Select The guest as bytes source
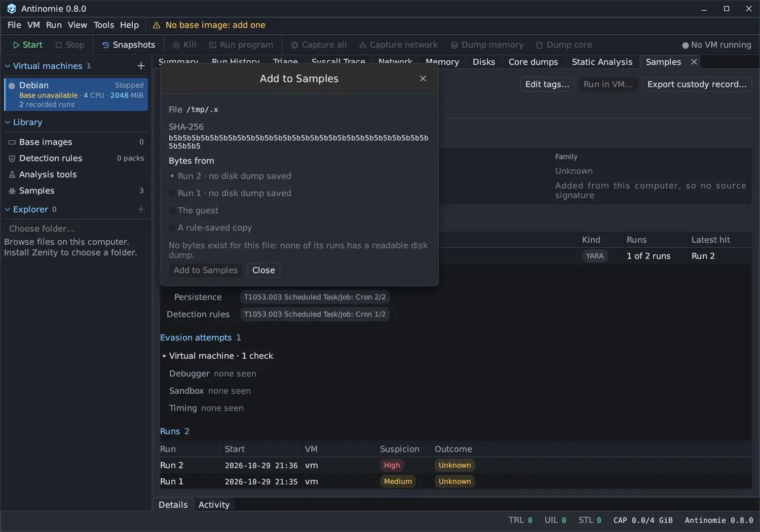The image size is (760, 532). [194, 211]
